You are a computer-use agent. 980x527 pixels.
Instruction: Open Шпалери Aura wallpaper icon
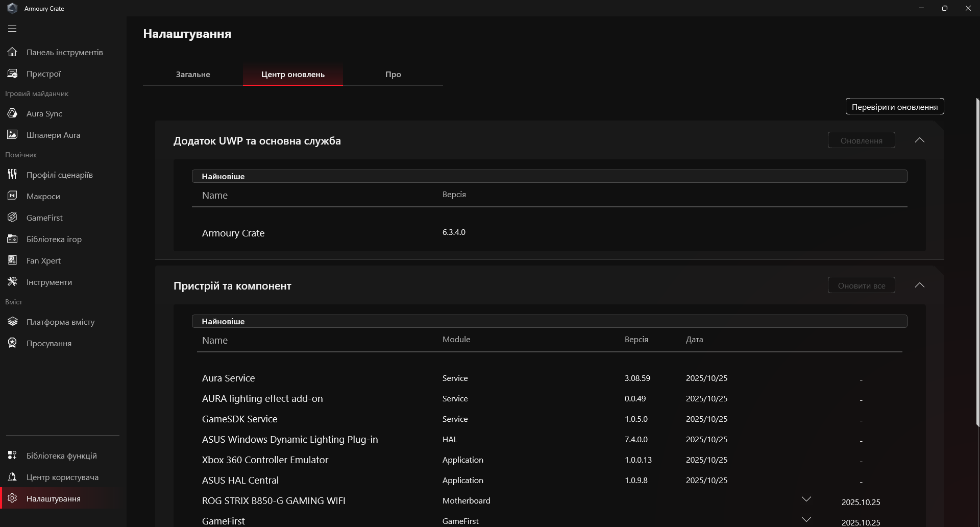tap(12, 135)
